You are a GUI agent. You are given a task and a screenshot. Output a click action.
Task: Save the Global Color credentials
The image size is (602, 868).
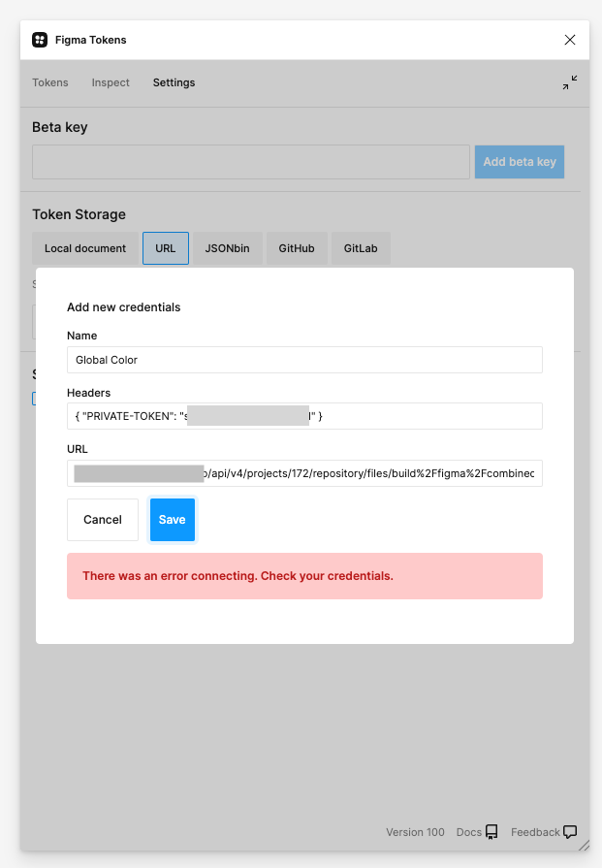click(172, 519)
